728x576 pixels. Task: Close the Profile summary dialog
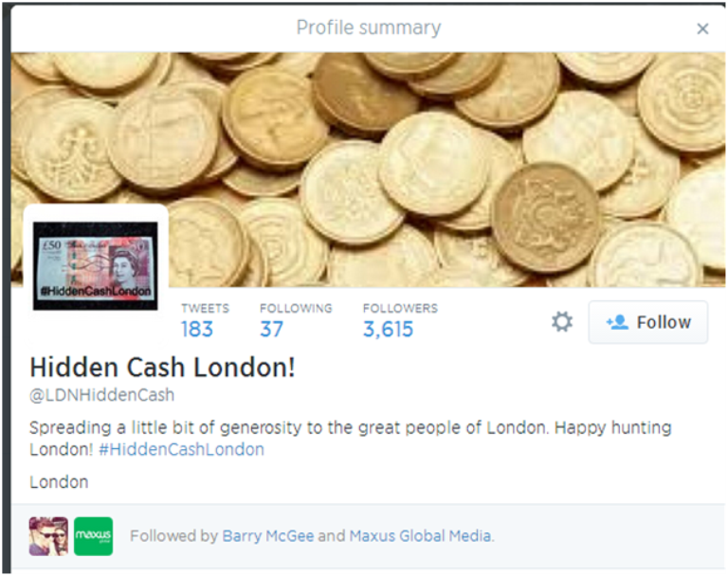click(x=703, y=28)
